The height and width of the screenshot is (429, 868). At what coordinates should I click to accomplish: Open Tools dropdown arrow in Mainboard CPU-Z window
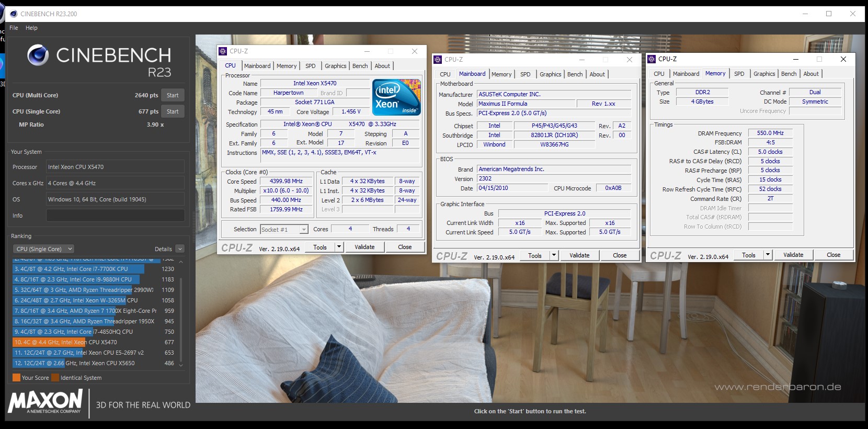tap(554, 255)
